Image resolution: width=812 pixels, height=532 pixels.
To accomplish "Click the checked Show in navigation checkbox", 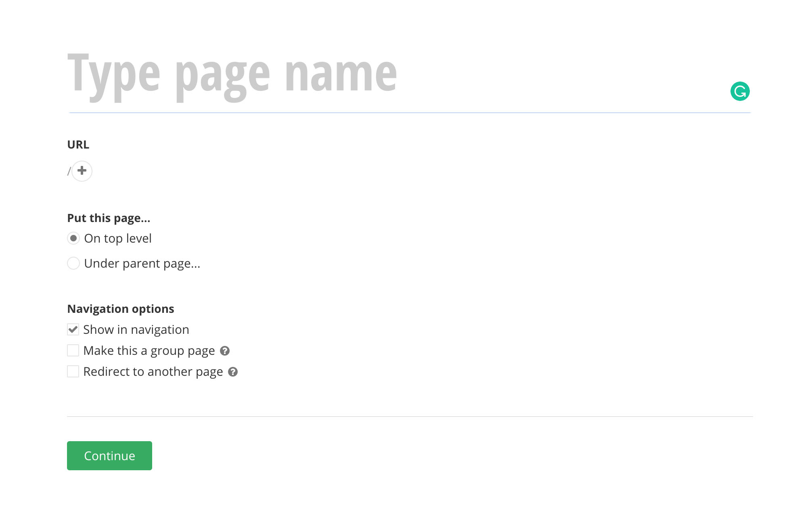I will 73,329.
